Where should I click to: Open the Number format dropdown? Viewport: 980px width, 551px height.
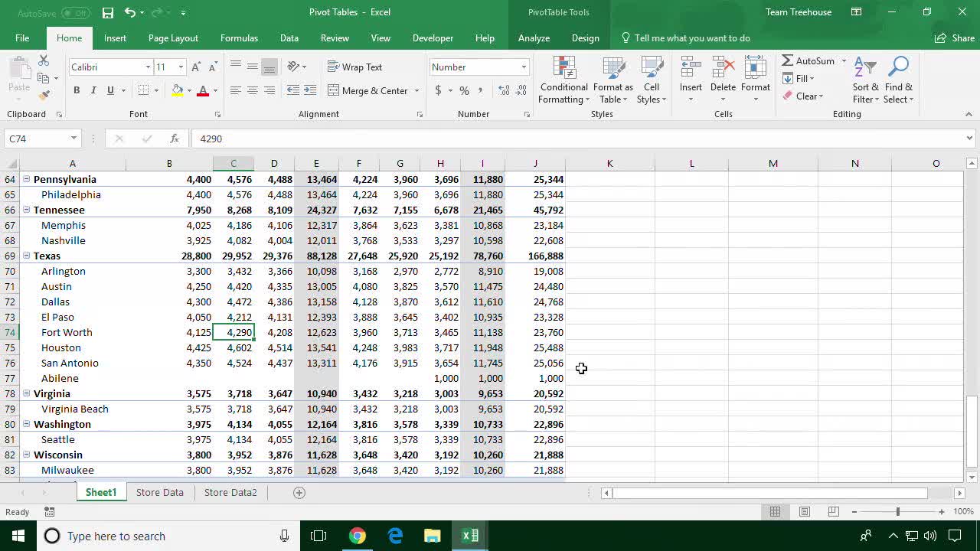(x=524, y=67)
